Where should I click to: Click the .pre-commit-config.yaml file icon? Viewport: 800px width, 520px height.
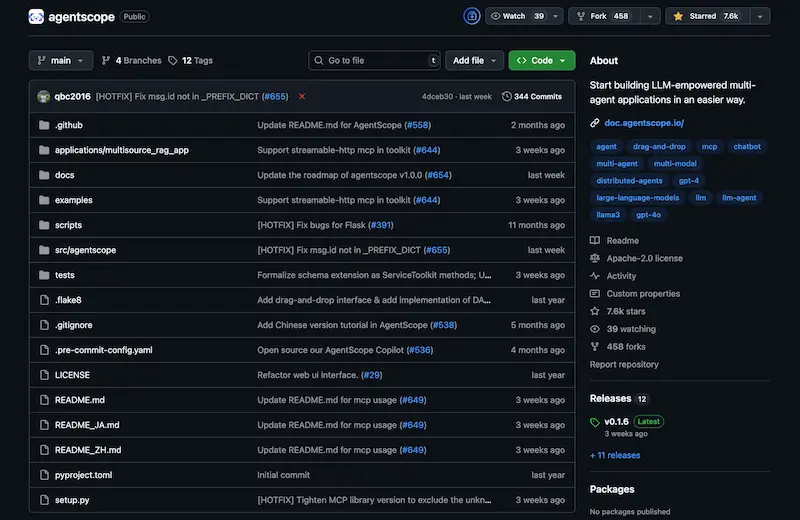coord(44,350)
